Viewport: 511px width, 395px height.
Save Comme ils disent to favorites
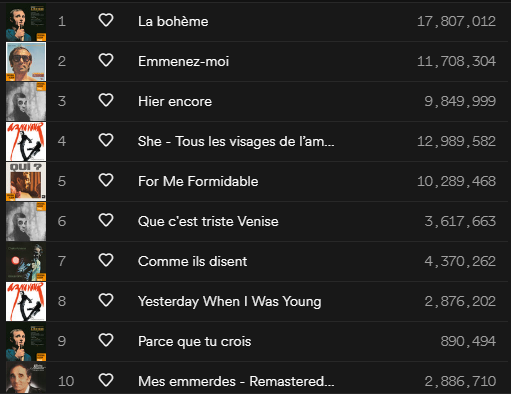click(106, 260)
